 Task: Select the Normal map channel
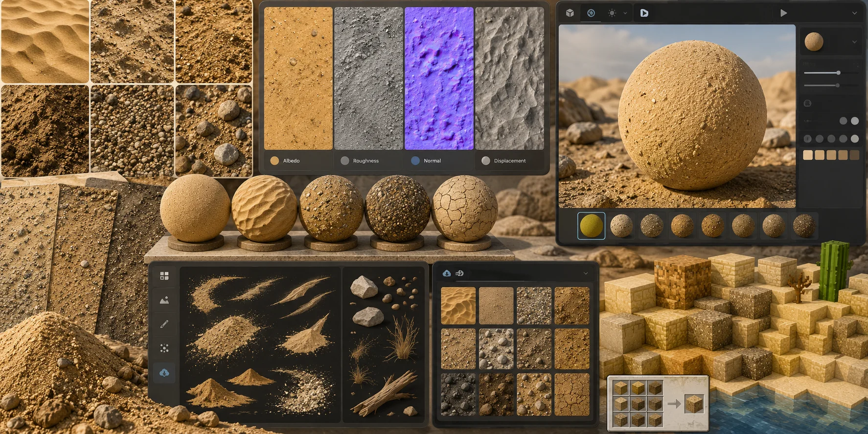[x=426, y=160]
